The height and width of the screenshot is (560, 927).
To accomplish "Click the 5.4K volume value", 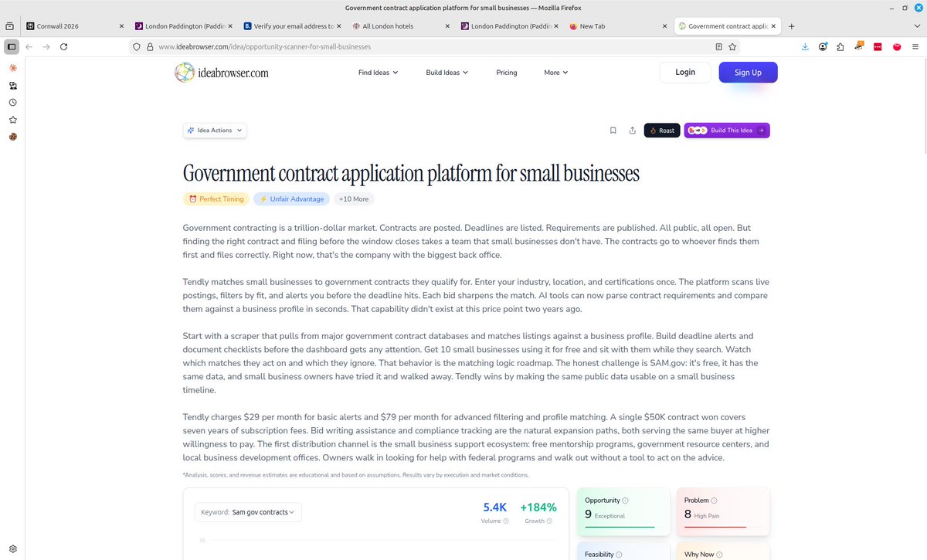I will point(494,507).
